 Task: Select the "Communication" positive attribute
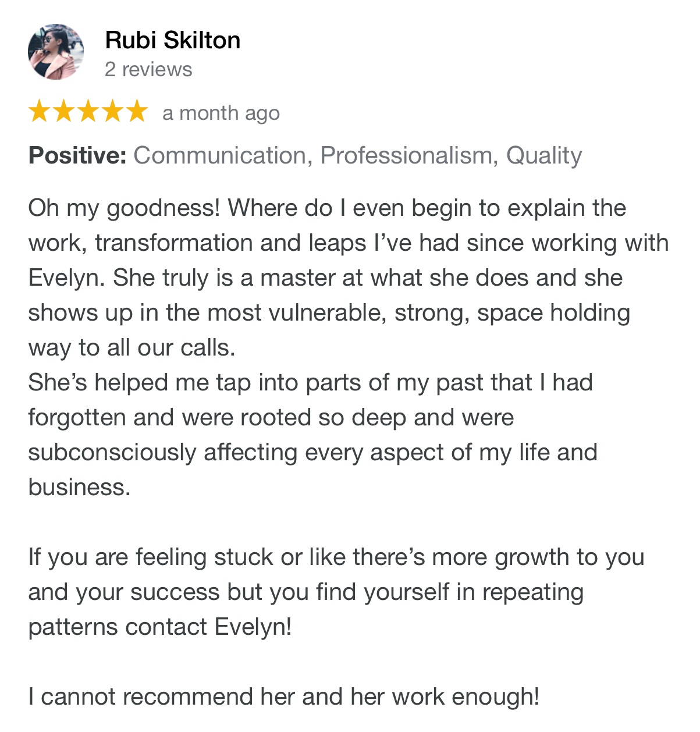221,155
